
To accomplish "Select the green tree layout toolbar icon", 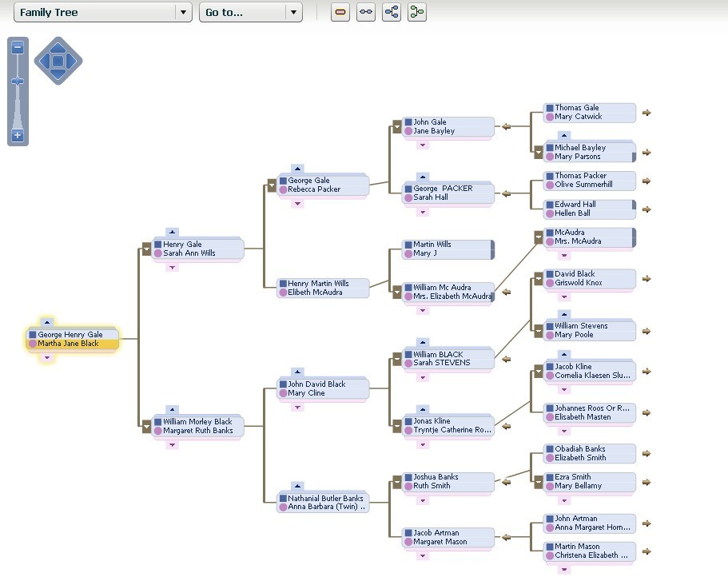I will 417,12.
